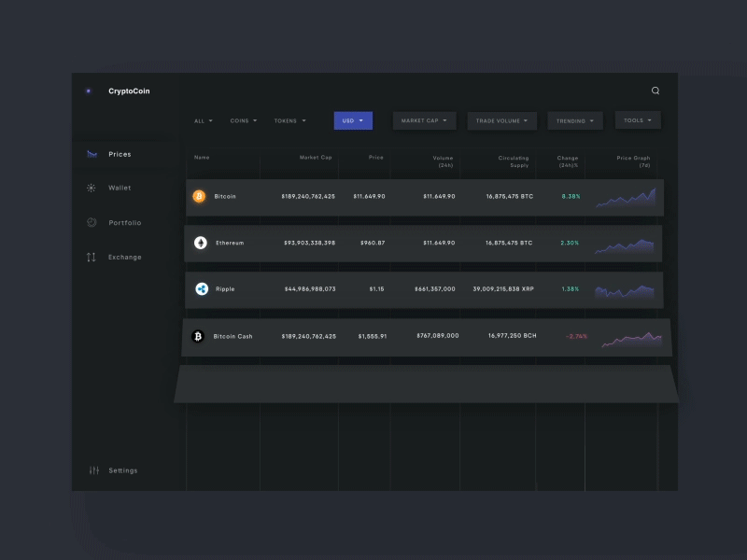
Task: Click the Wallet sidebar icon
Action: tap(91, 188)
